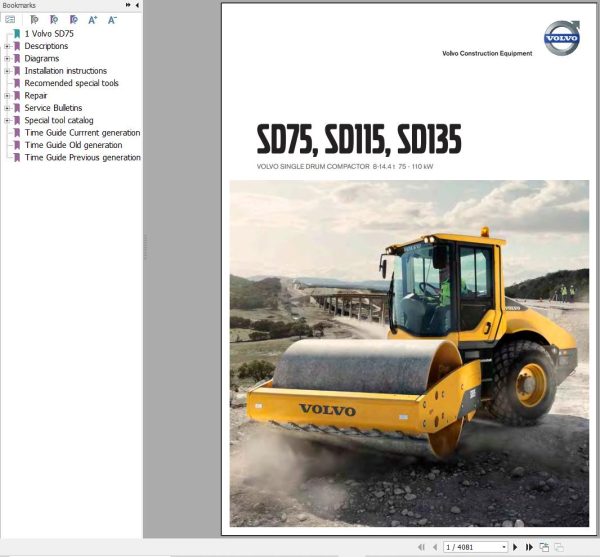This screenshot has height=557, width=600.
Task: Open Time Guide Currrent generation bookmark
Action: click(x=83, y=133)
